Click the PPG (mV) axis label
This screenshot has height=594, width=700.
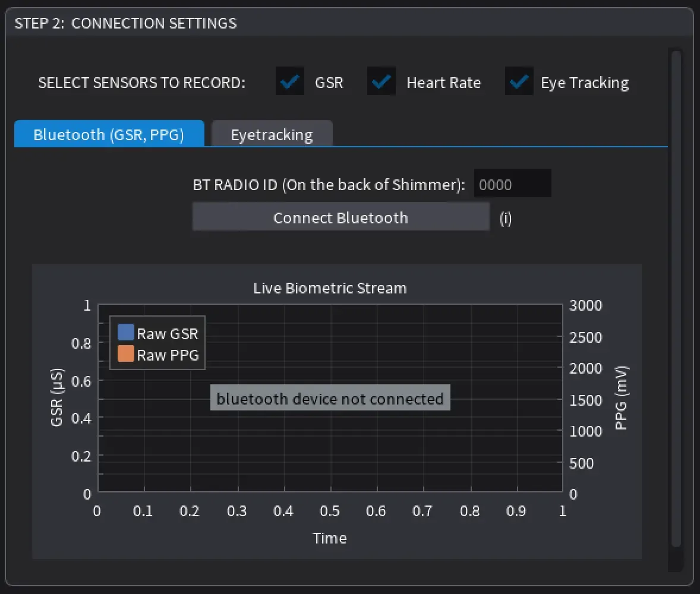pyautogui.click(x=622, y=399)
